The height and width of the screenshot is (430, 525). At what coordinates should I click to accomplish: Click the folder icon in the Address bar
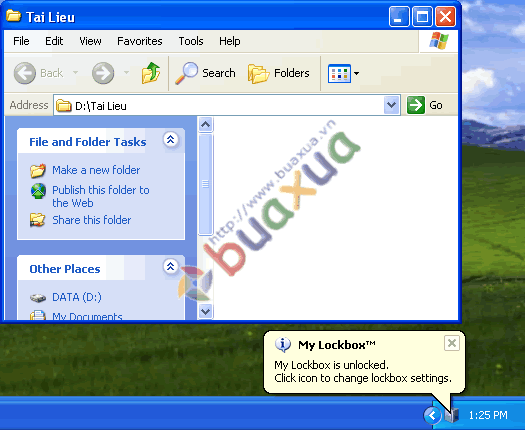64,106
